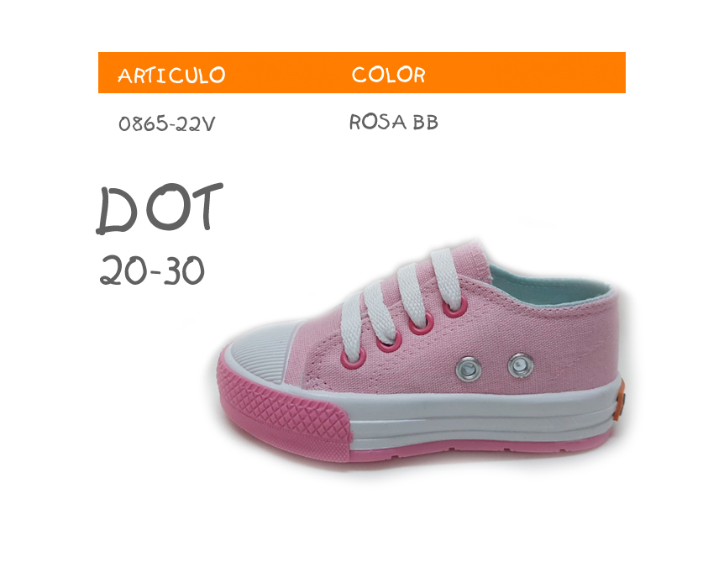This screenshot has width=724, height=588.
Task: Click the left silver ventilation eyelet
Action: (x=469, y=369)
